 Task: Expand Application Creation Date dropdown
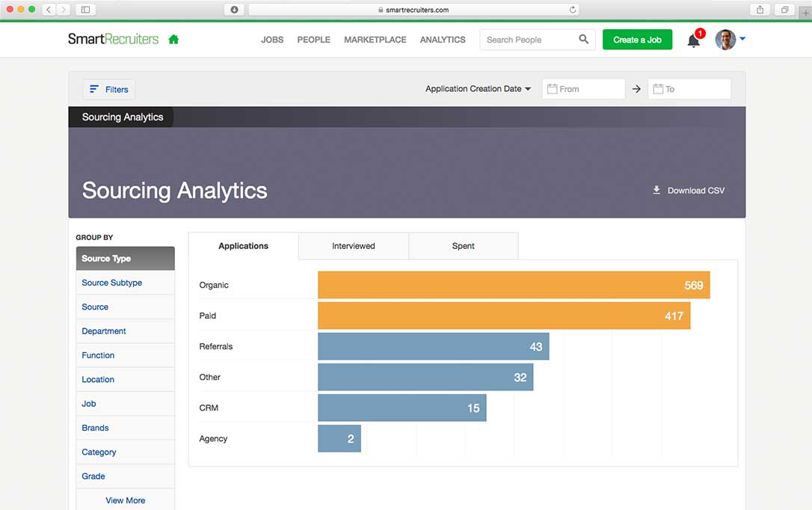[478, 88]
